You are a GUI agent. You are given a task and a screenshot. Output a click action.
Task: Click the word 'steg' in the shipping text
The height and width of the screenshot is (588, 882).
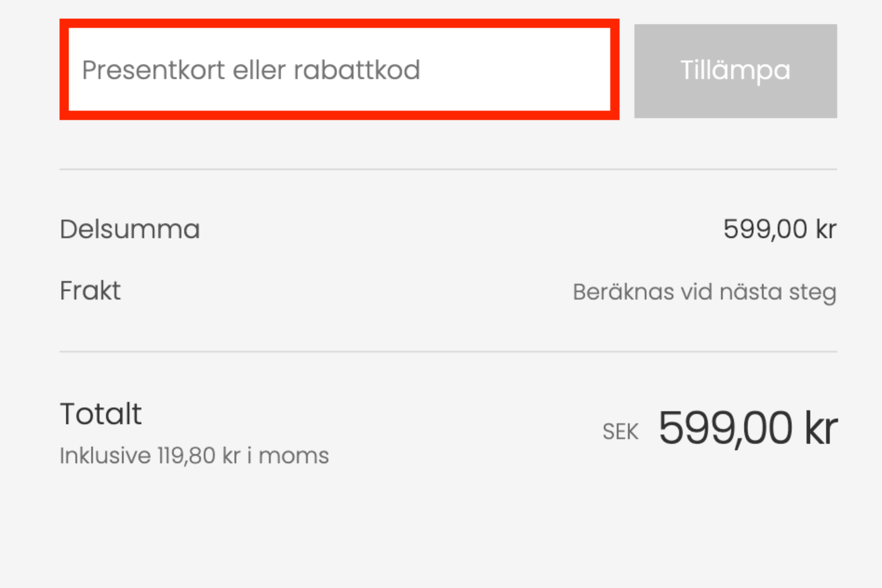(x=813, y=293)
